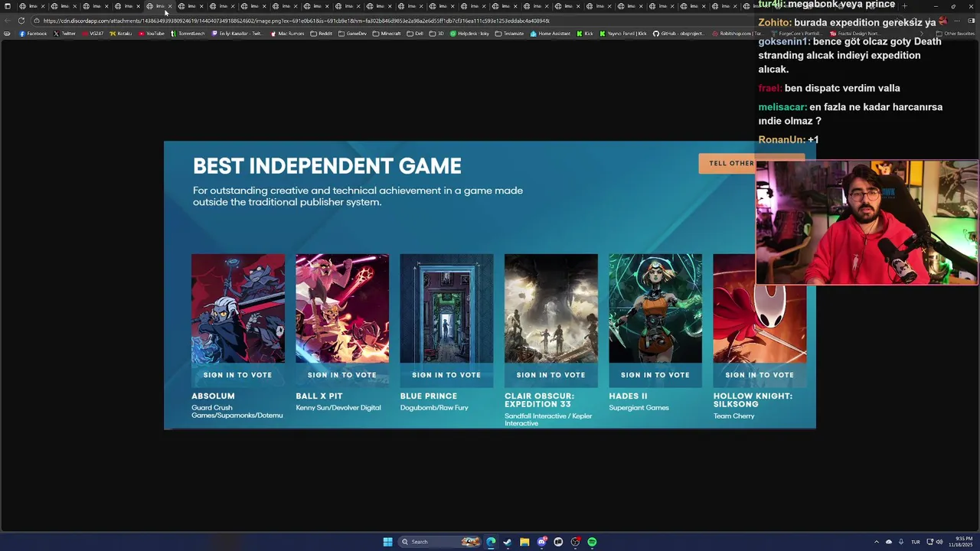Open the GameDev bookmarks folder
The width and height of the screenshot is (980, 551).
[352, 34]
